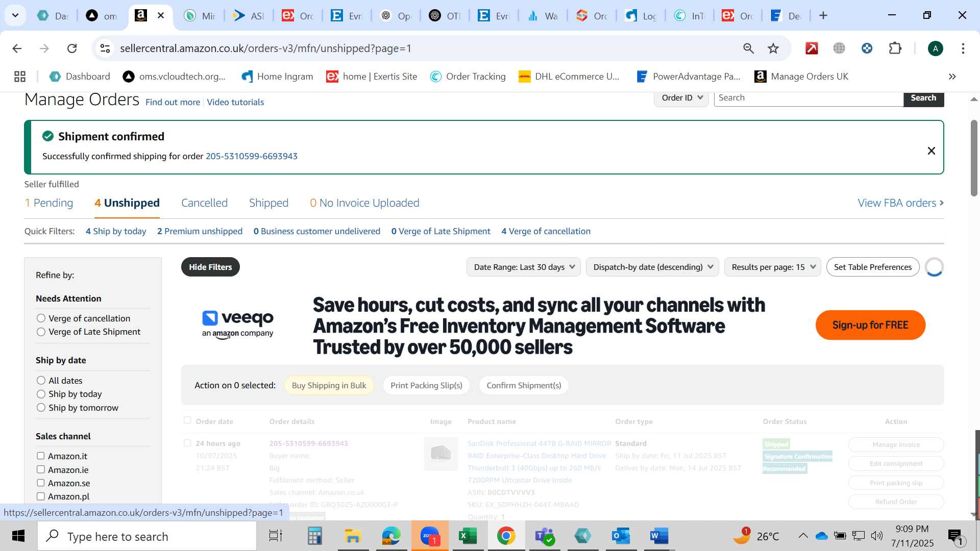Open View FBA orders link
The image size is (980, 551).
tap(901, 203)
